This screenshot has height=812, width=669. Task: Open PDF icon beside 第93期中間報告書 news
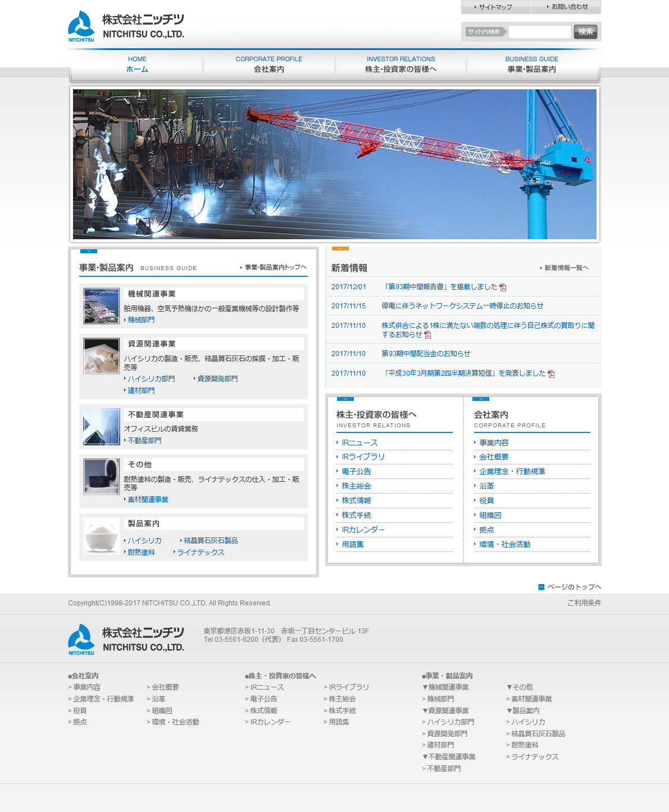coord(503,288)
